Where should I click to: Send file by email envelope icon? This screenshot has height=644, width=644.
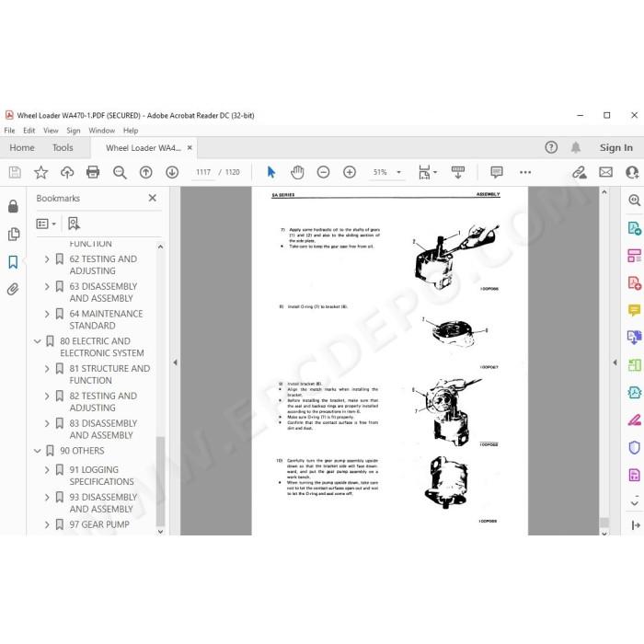coord(605,172)
